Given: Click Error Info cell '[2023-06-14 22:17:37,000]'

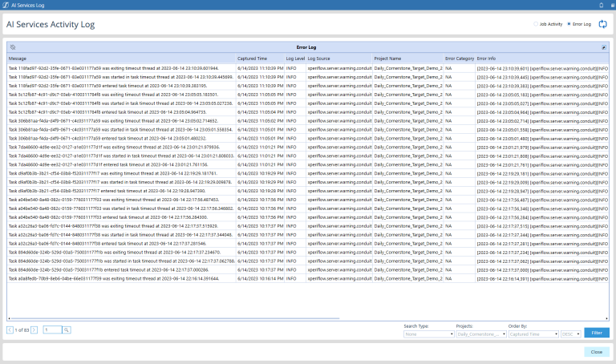Looking at the screenshot, I should (542, 269).
